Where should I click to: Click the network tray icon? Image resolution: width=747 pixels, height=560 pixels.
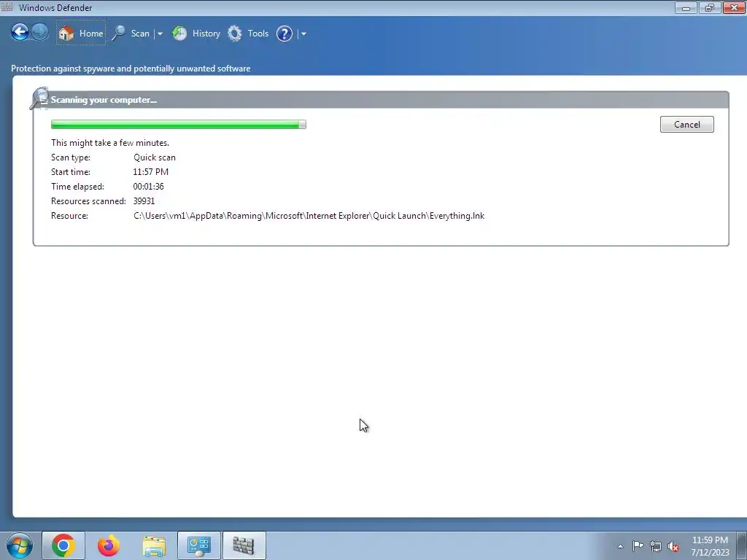[x=656, y=546]
